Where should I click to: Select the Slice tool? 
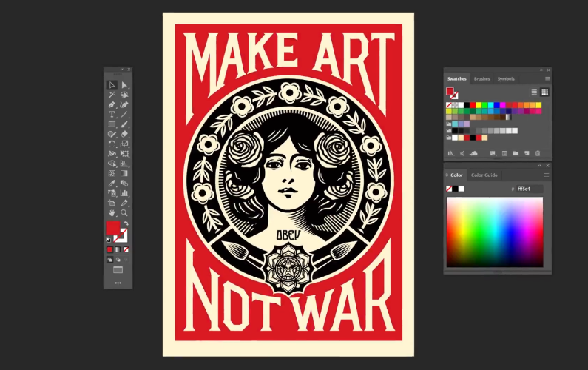click(124, 203)
